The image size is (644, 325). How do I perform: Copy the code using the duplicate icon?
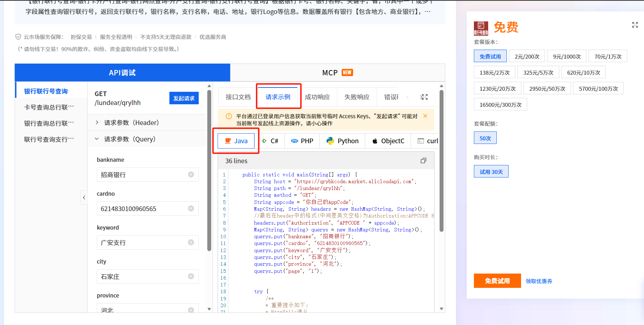[x=423, y=161]
